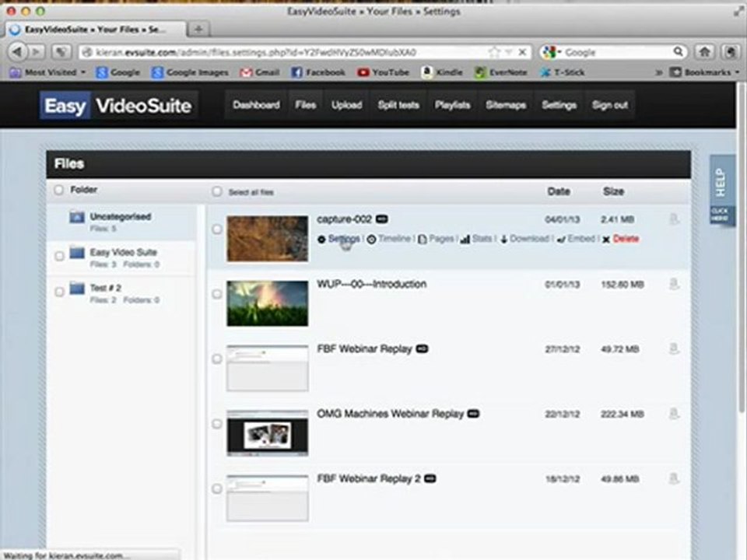View Stats for capture-002
The image size is (747, 560).
[x=476, y=239]
